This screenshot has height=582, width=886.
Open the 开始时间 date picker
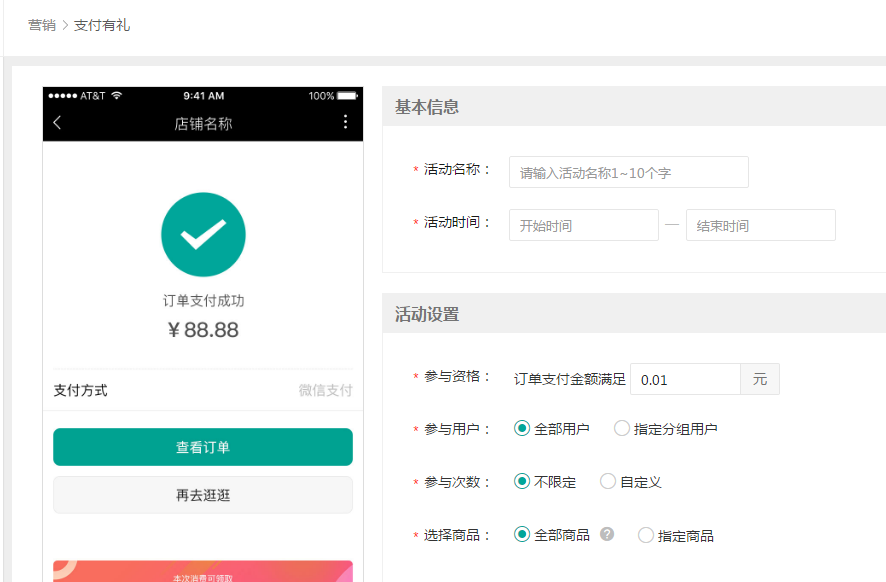pyautogui.click(x=583, y=226)
